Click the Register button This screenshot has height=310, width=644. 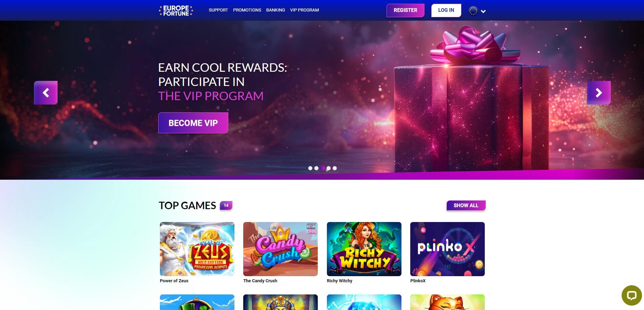click(406, 10)
